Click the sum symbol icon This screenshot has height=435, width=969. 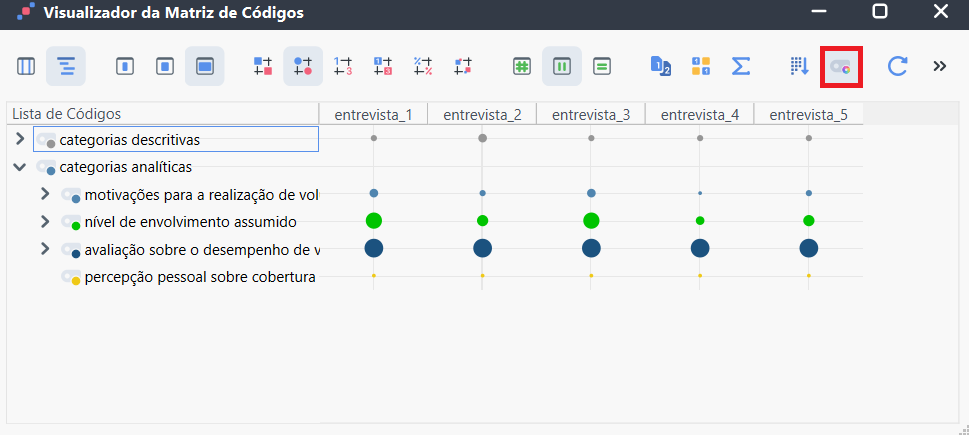[x=740, y=66]
